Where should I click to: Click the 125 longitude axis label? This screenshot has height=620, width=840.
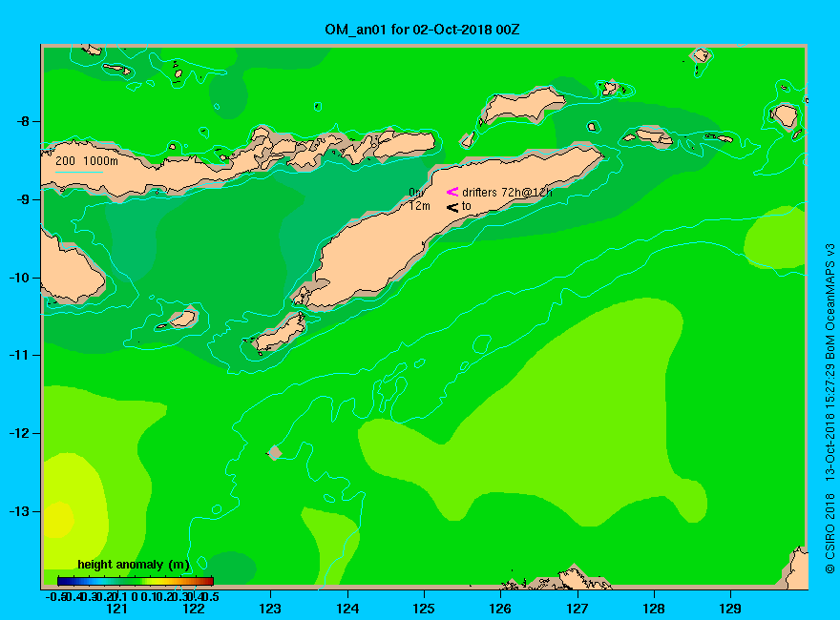424,609
